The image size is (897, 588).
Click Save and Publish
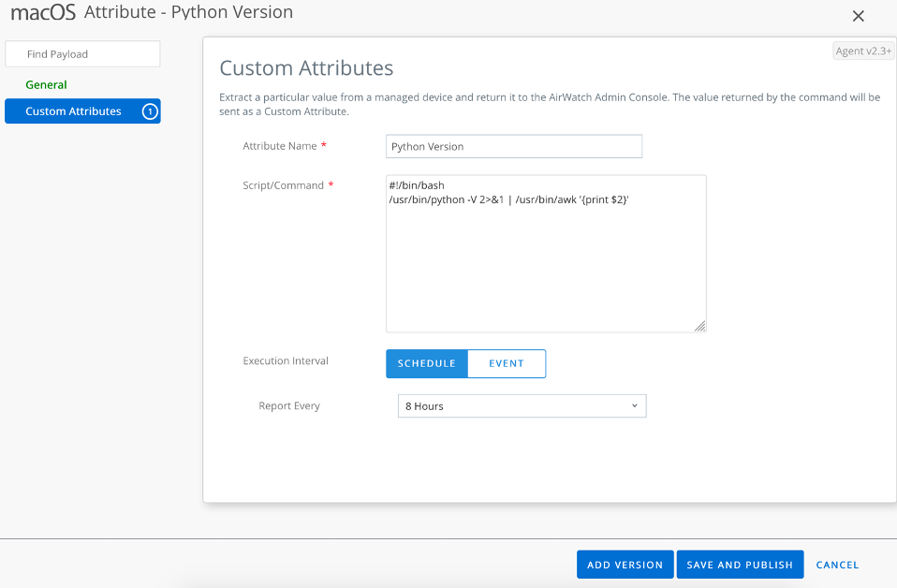coord(739,565)
